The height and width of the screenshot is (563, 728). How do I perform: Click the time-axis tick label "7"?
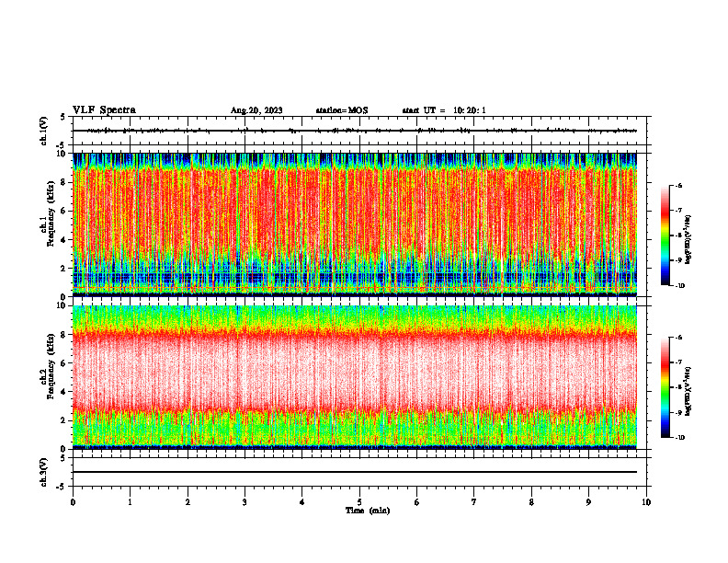coord(474,502)
